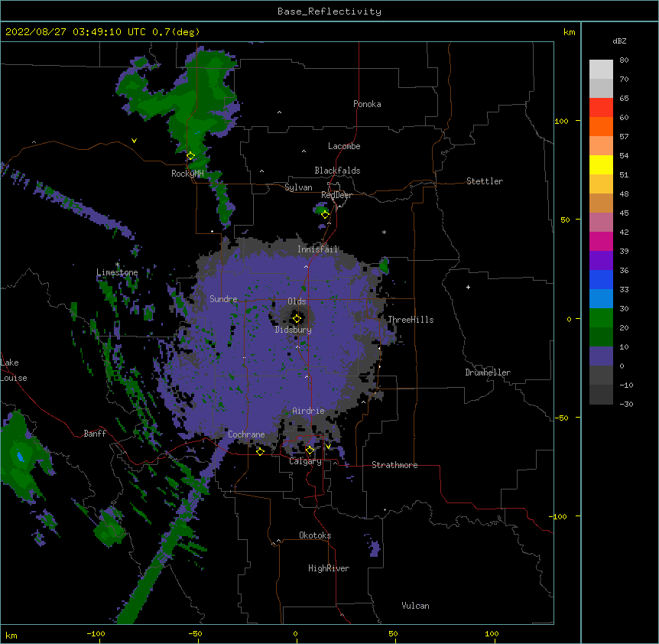Screen dimensions: 659x644
Task: Click the yellow diamond marker above Calgary label
Action: point(310,450)
